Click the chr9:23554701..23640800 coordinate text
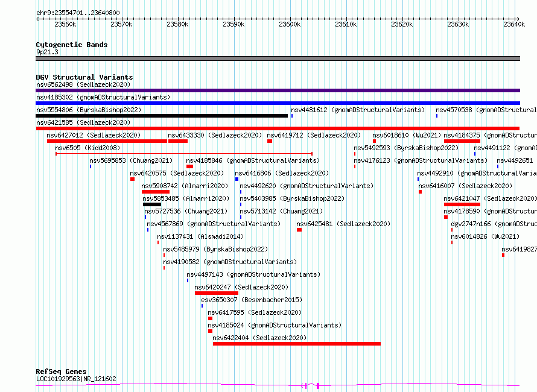Viewport: 537px width, 392px height. coord(78,13)
